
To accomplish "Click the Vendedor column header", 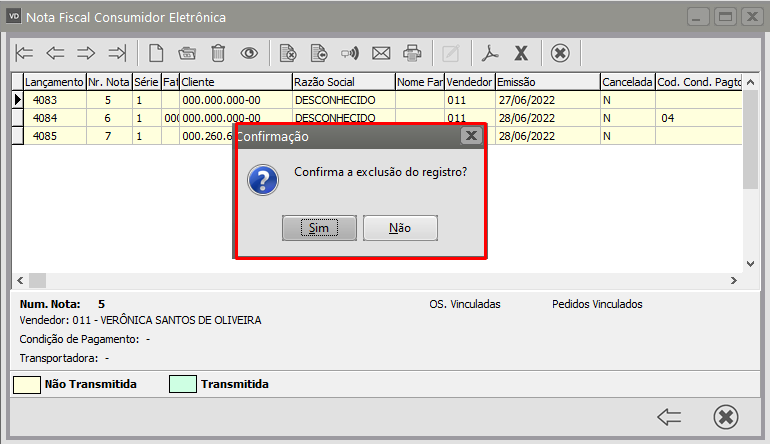I will click(469, 82).
